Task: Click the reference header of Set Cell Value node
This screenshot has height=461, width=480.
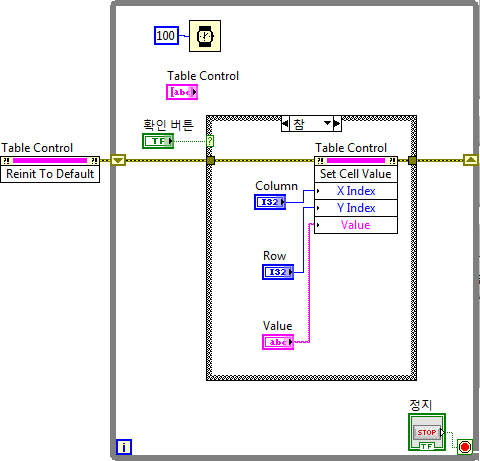Action: (x=356, y=161)
